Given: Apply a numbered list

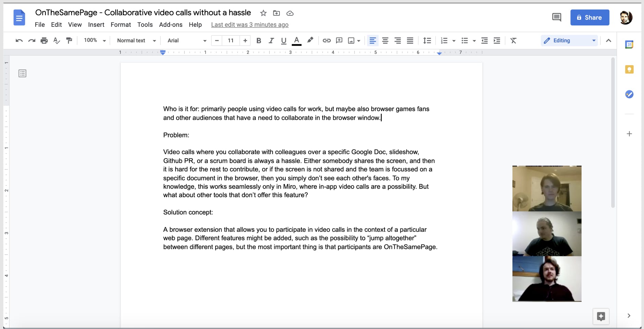Looking at the screenshot, I should (444, 41).
